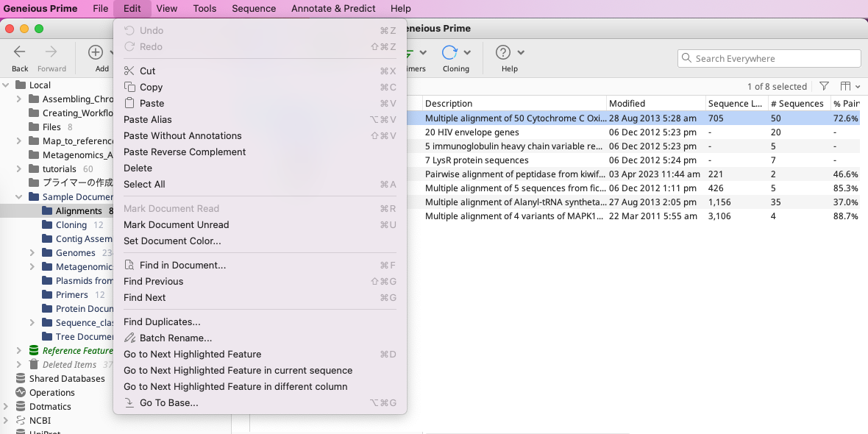Expand the Genomes folder

pos(32,253)
